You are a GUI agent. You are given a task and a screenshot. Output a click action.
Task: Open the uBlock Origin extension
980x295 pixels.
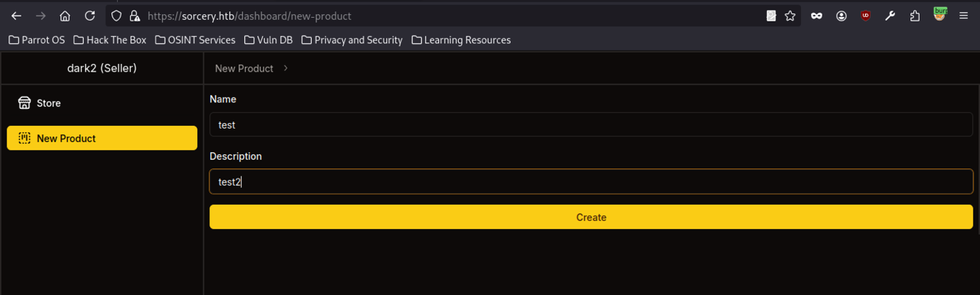865,16
